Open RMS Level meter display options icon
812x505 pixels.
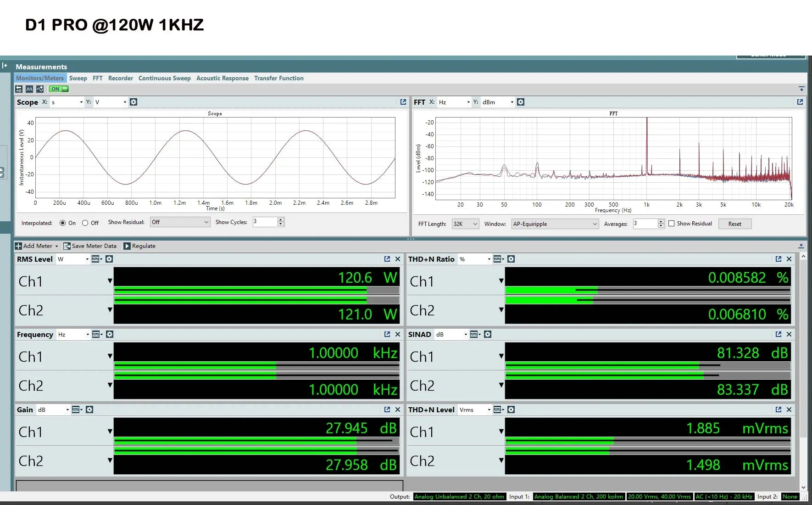(x=97, y=259)
